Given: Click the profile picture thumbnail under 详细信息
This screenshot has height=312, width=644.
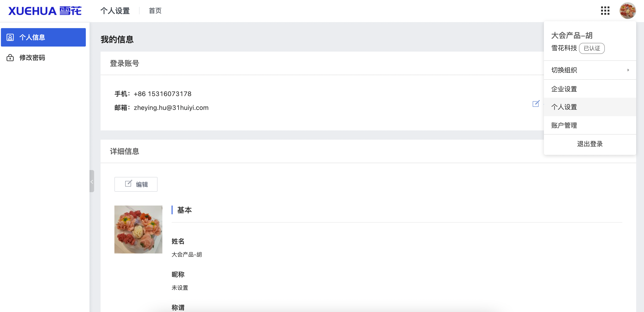Looking at the screenshot, I should coord(138,229).
